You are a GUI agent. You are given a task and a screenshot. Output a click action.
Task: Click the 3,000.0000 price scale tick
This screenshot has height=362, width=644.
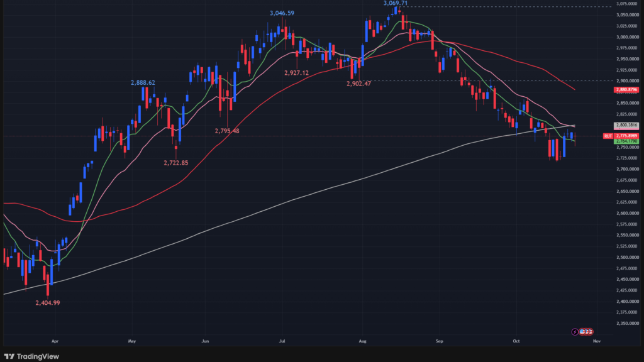[627, 37]
